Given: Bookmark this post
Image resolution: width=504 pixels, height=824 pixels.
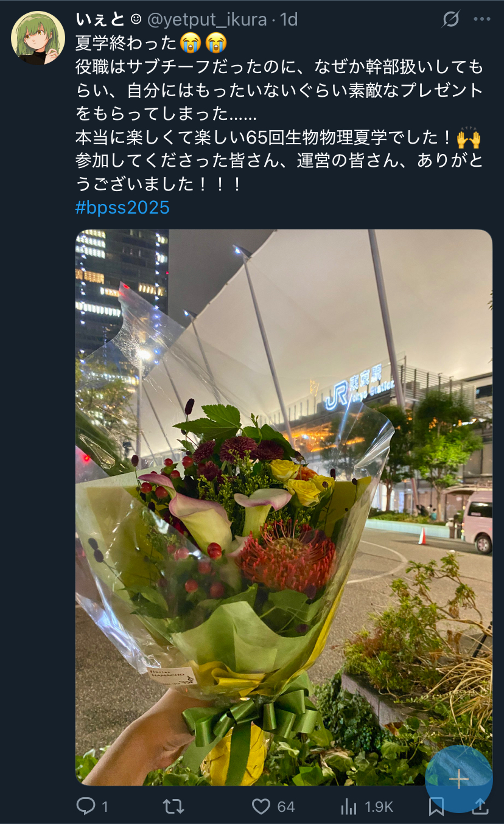Looking at the screenshot, I should (436, 807).
